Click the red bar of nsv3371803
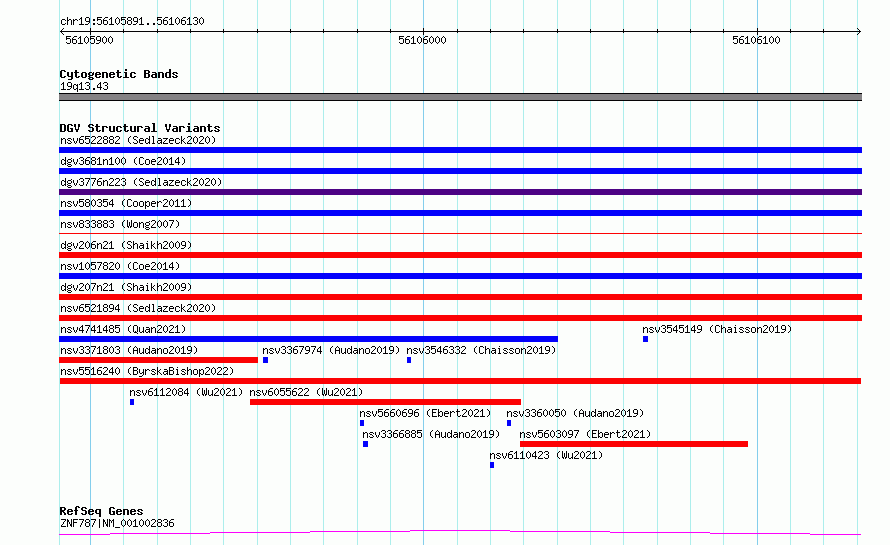Screen dimensions: 890x545 point(158,360)
